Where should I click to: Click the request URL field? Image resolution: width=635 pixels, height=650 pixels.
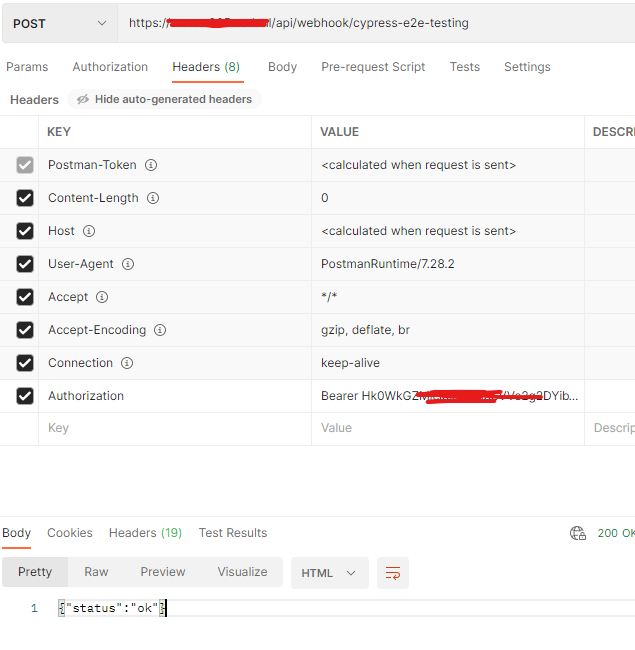(376, 24)
